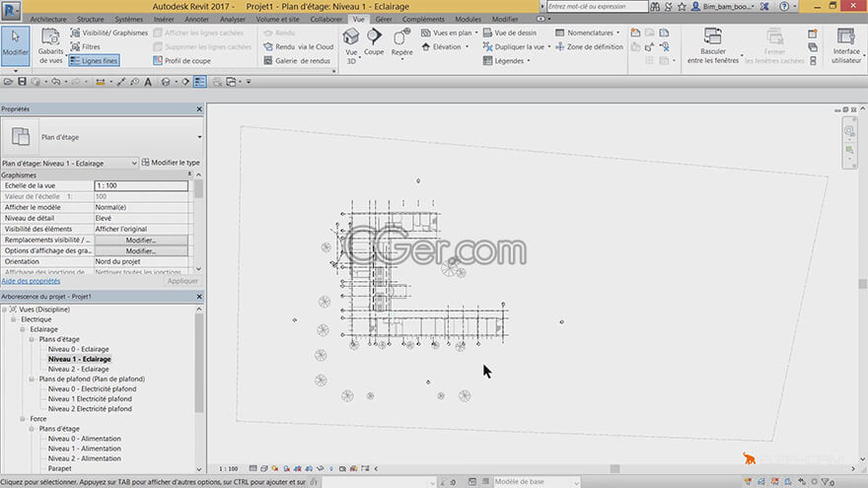868x488 pixels.
Task: Select the Repère tool
Action: [x=401, y=43]
